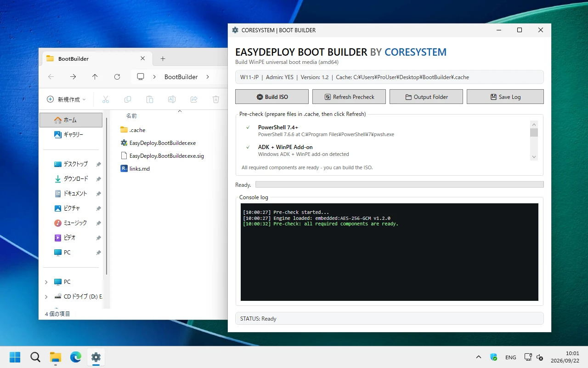
Task: Click the Ready progress bar
Action: [399, 184]
